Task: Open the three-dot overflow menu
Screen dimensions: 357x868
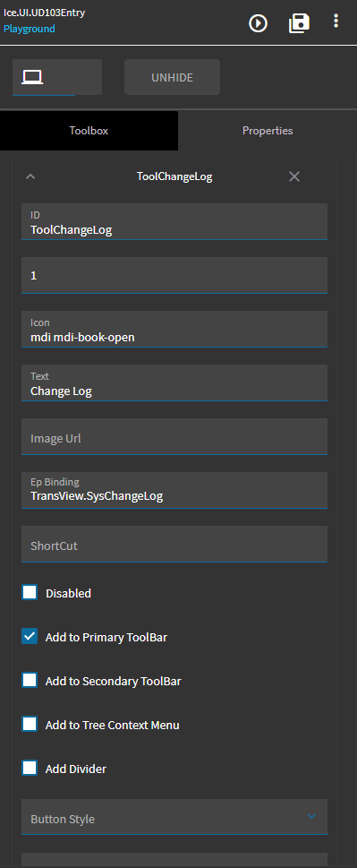Action: coord(336,21)
